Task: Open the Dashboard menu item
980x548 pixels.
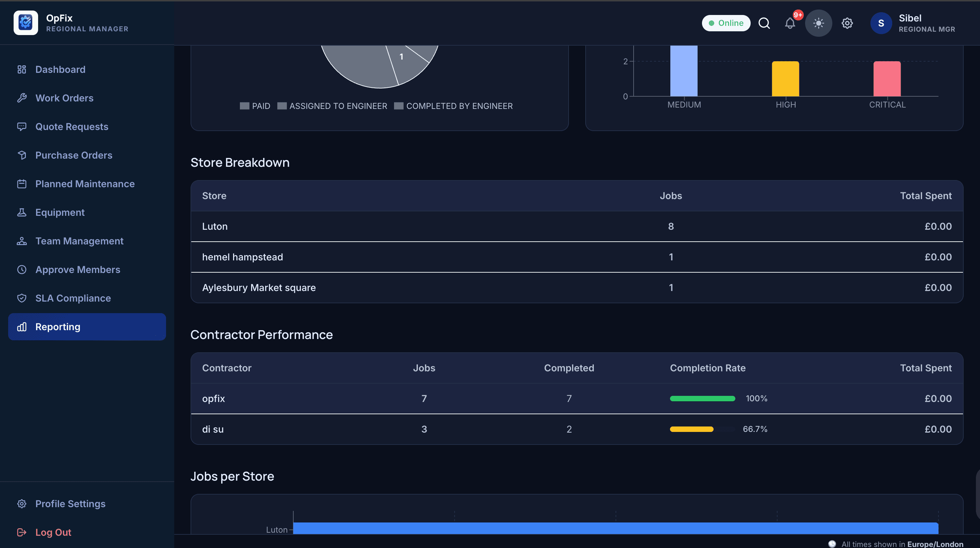Action: (87, 70)
